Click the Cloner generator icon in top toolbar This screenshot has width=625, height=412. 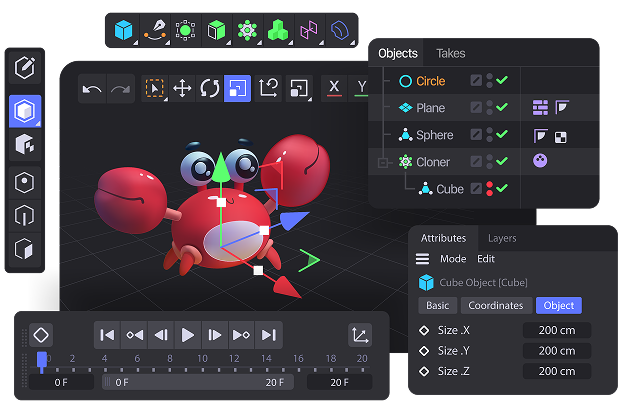pyautogui.click(x=247, y=31)
